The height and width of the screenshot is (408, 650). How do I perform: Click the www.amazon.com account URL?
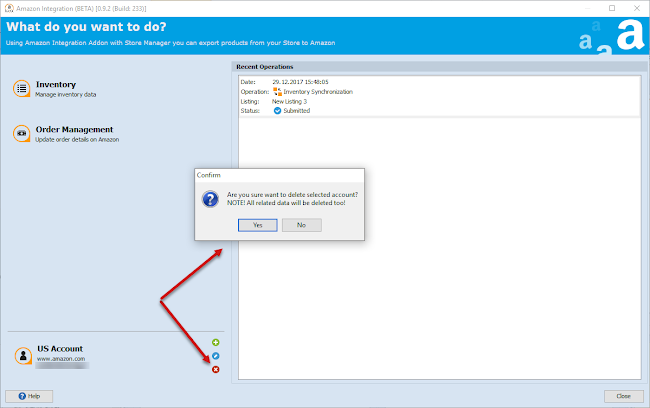pos(61,359)
